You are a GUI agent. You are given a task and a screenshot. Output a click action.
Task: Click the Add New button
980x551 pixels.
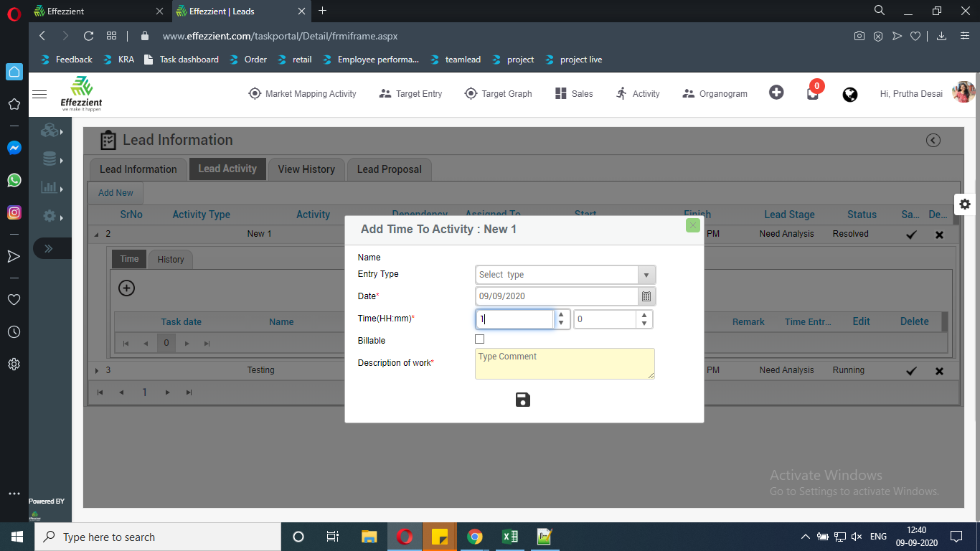(116, 193)
